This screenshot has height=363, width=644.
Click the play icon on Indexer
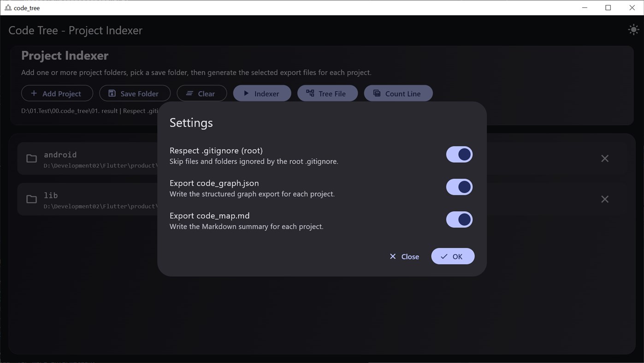[246, 93]
